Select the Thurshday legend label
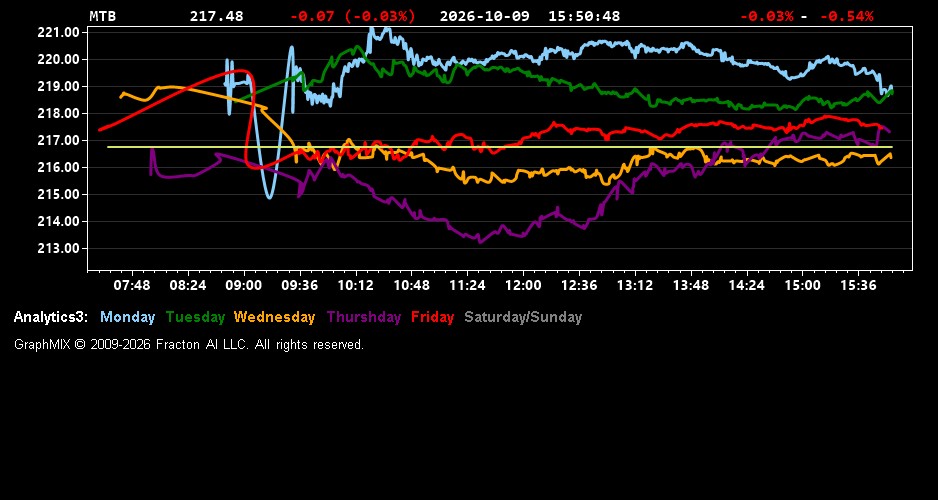Screen dimensions: 938x500 pos(364,317)
